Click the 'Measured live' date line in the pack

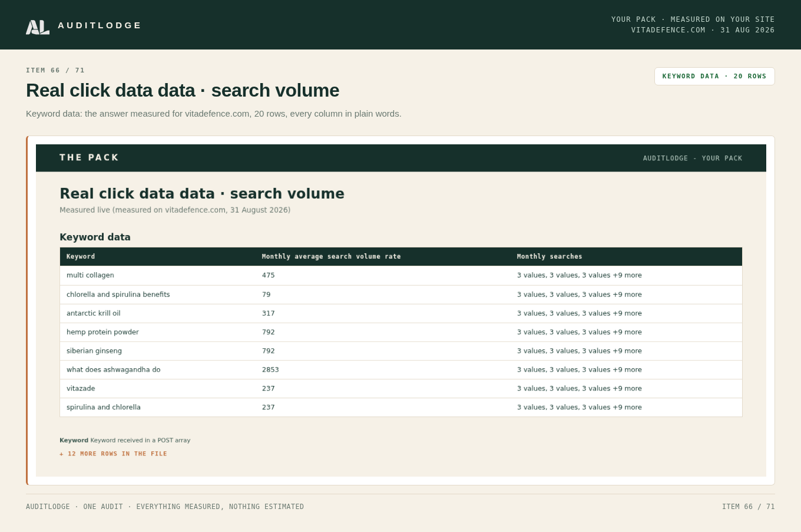click(x=175, y=210)
